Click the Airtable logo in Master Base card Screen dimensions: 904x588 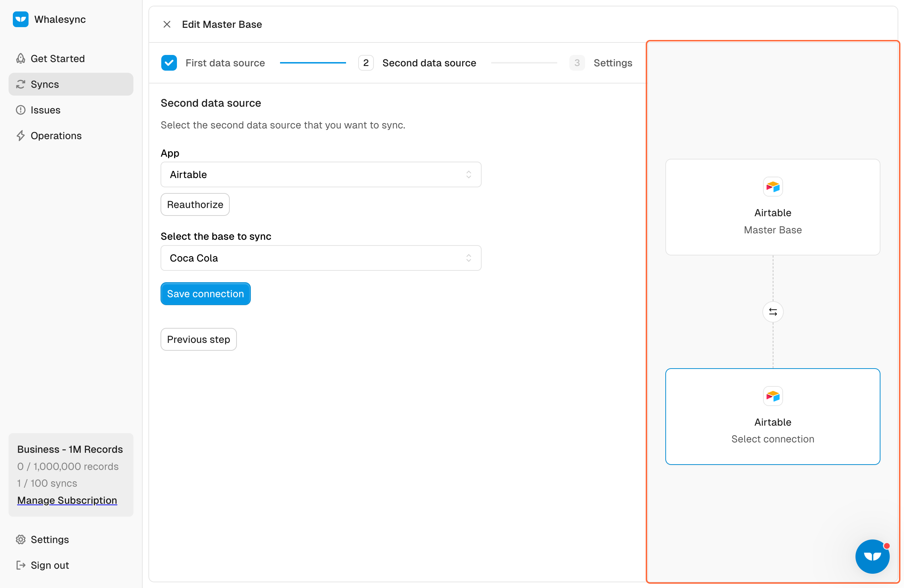[x=773, y=187]
